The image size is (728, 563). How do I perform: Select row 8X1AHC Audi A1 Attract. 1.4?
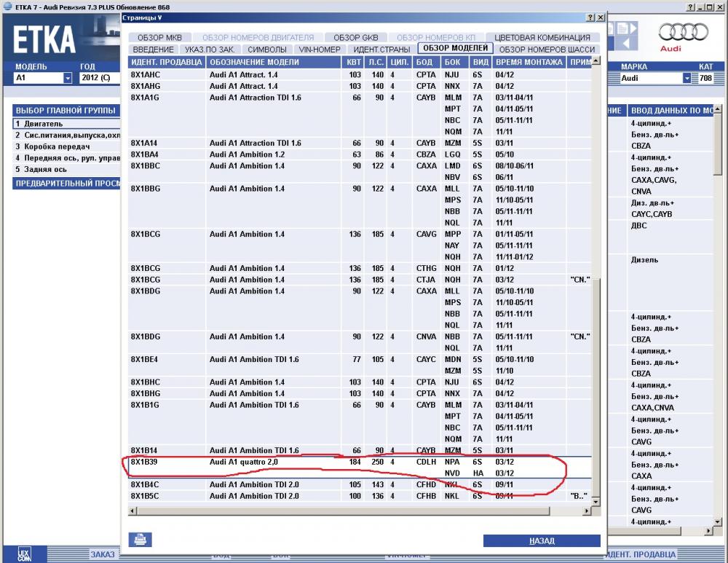tap(360, 75)
